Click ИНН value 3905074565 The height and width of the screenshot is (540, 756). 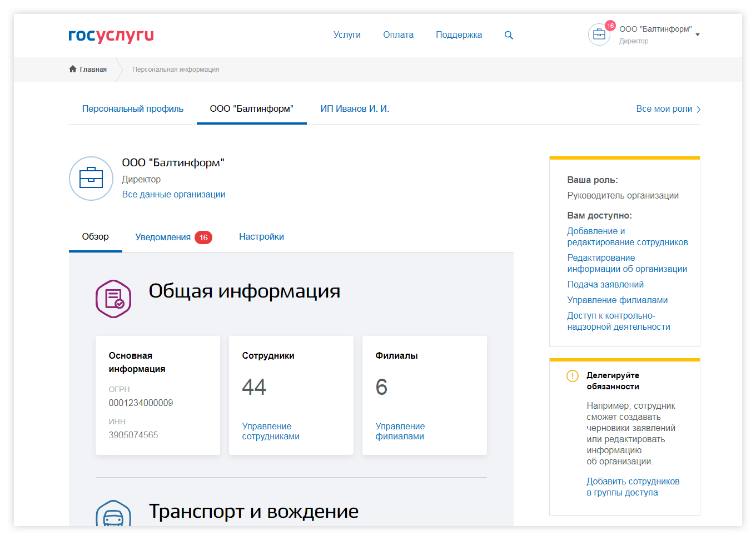tap(133, 435)
